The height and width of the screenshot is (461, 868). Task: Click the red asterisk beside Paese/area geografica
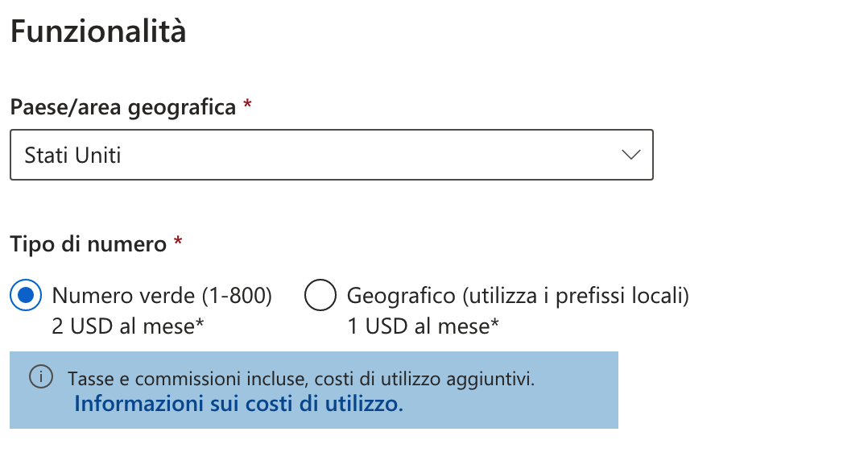(247, 104)
